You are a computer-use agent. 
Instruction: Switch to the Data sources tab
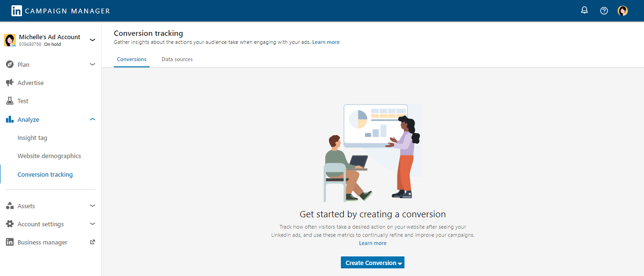tap(177, 59)
